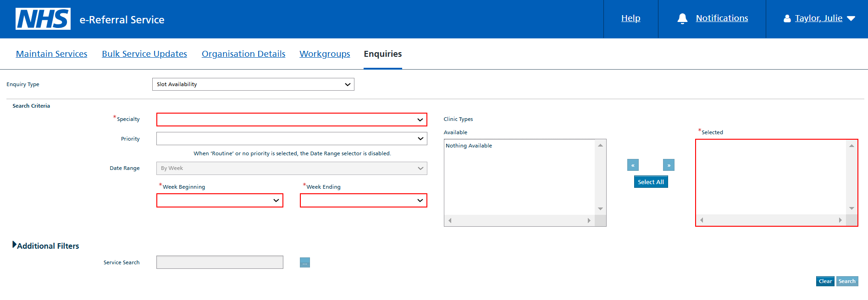
Task: Go to Bulk Service Updates tab
Action: coord(144,54)
